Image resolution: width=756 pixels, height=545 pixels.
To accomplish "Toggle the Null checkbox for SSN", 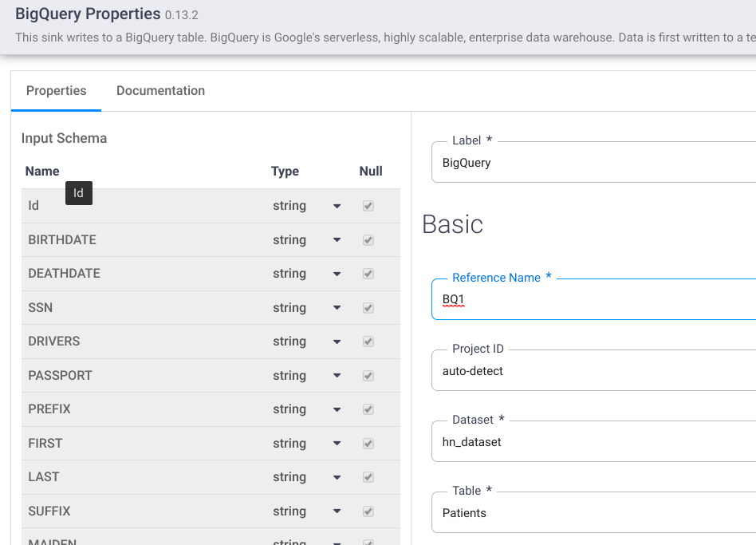I will [x=368, y=308].
